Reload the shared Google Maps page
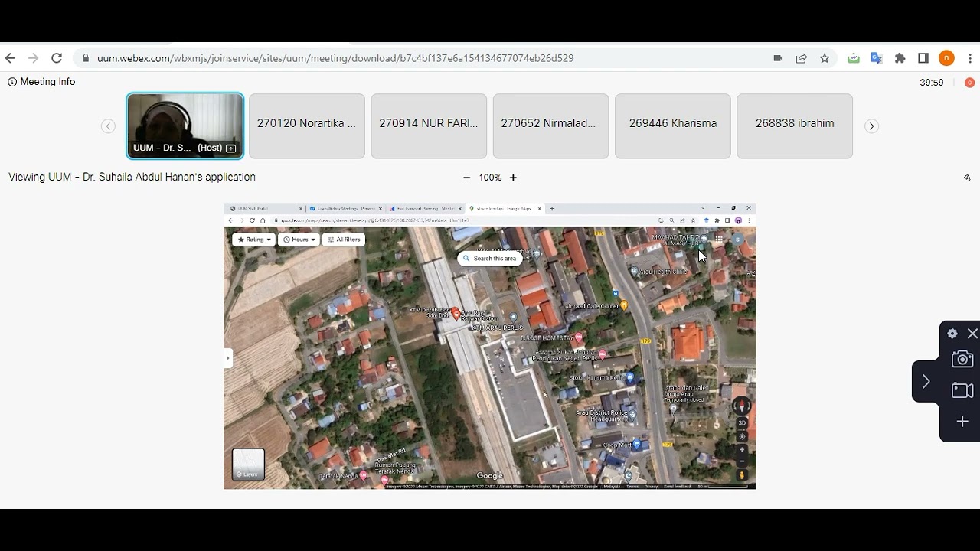Viewport: 980px width, 551px height. (x=252, y=220)
